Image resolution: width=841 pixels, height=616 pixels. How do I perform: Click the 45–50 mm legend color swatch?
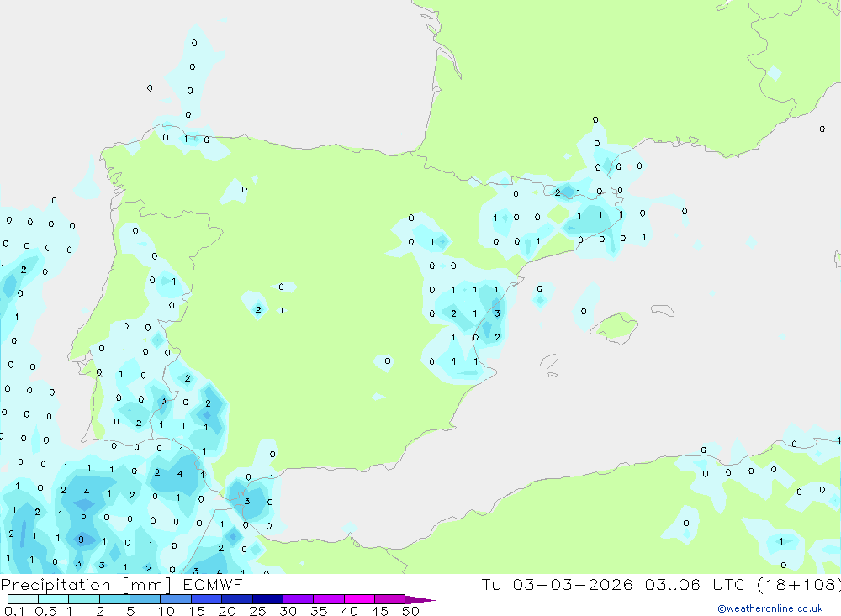coord(389,599)
